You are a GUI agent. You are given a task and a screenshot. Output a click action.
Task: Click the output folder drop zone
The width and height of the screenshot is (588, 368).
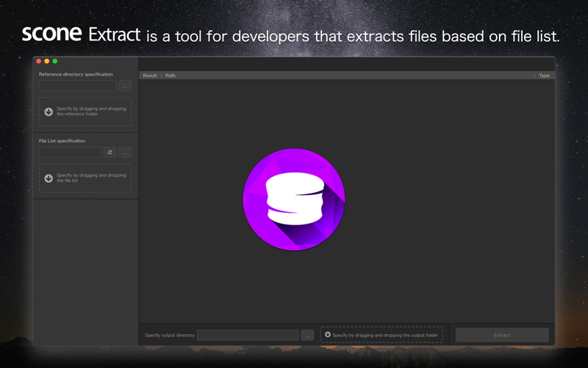381,335
